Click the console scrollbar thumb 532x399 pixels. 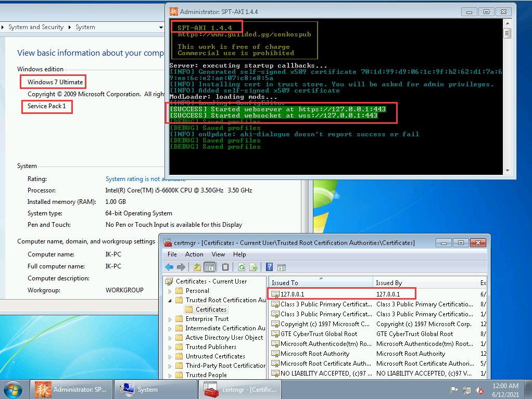508,34
